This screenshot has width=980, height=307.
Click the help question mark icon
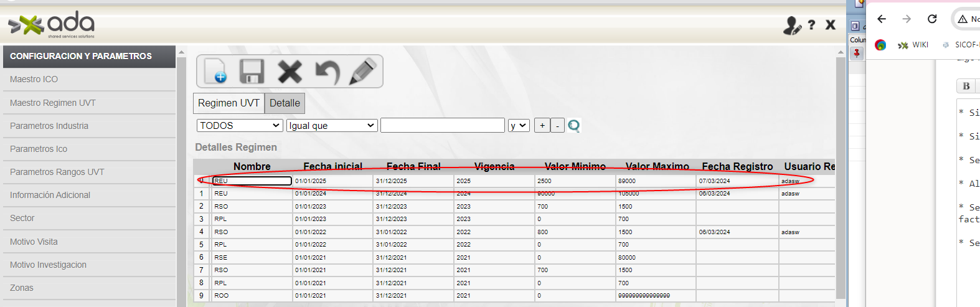point(811,25)
